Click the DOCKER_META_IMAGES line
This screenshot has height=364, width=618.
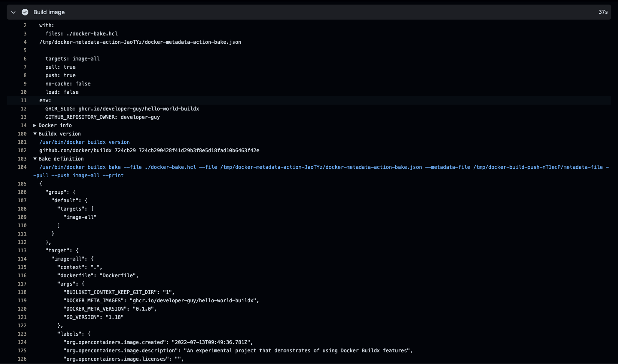tap(161, 301)
